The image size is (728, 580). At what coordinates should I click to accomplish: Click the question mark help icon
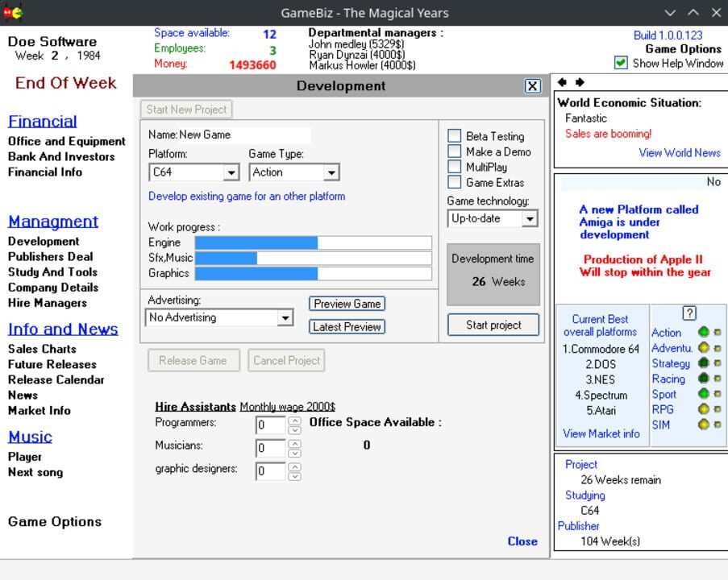click(x=688, y=313)
